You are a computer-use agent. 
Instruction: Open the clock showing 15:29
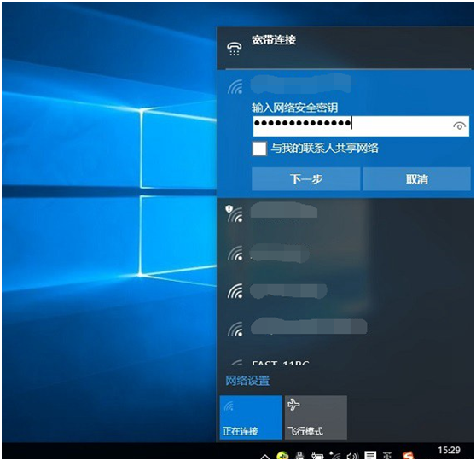click(449, 450)
